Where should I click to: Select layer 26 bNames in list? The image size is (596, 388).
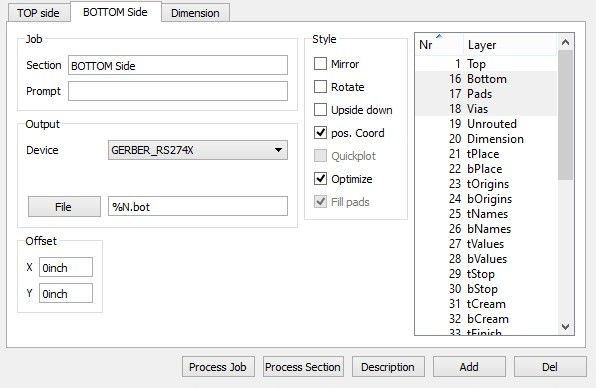(487, 229)
